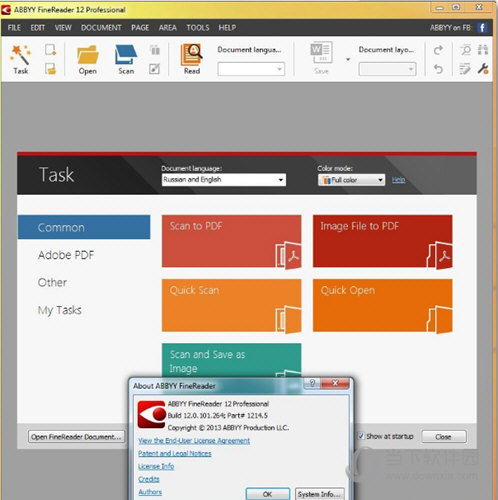Start the Quick Open task
The width and height of the screenshot is (498, 500).
383,305
